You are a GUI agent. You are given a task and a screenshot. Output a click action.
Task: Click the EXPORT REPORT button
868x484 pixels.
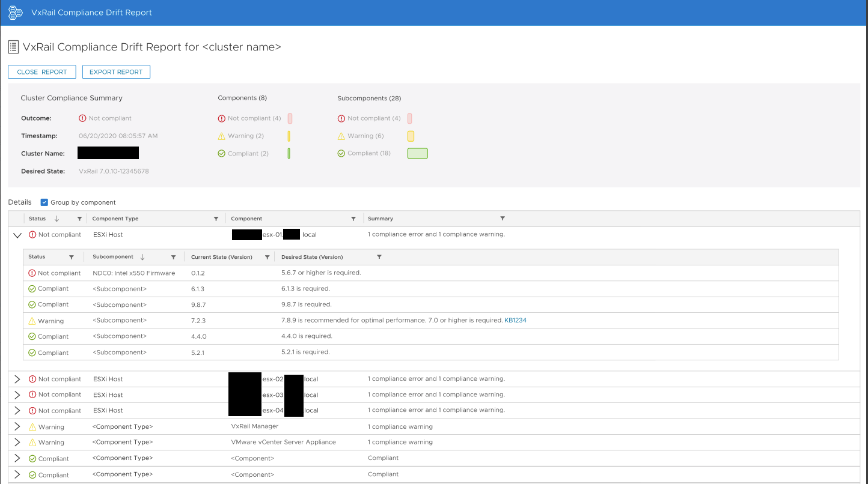point(116,71)
